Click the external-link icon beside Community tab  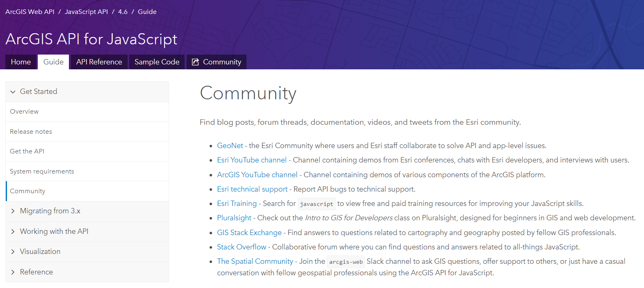tap(195, 62)
